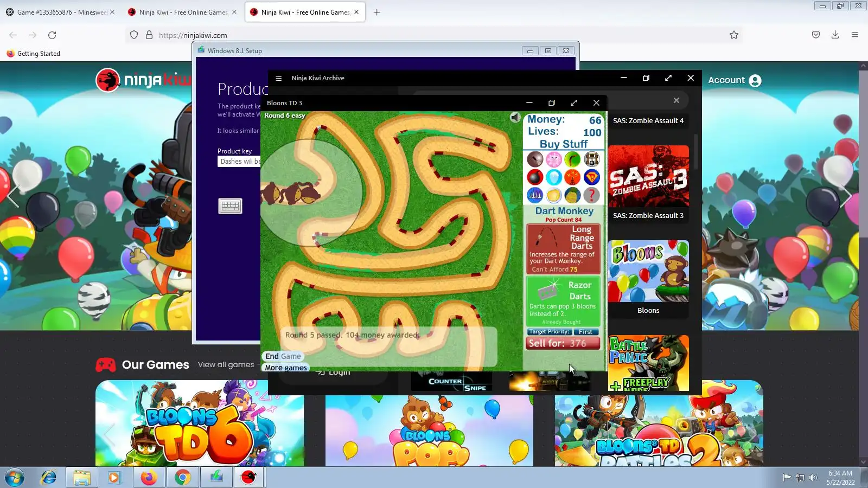Click the Product key field in Windows Setup

tap(239, 162)
